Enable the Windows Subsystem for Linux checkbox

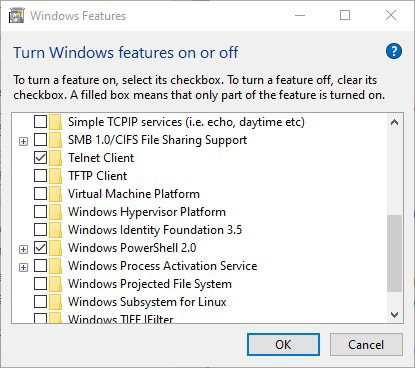click(x=40, y=301)
